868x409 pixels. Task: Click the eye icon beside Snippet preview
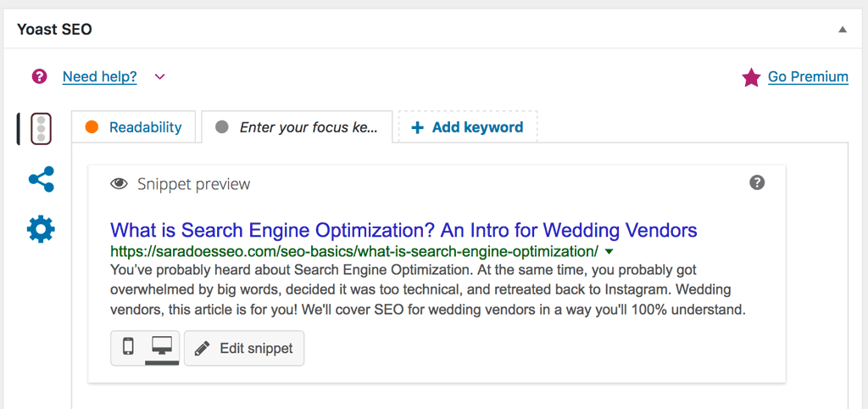pos(119,183)
